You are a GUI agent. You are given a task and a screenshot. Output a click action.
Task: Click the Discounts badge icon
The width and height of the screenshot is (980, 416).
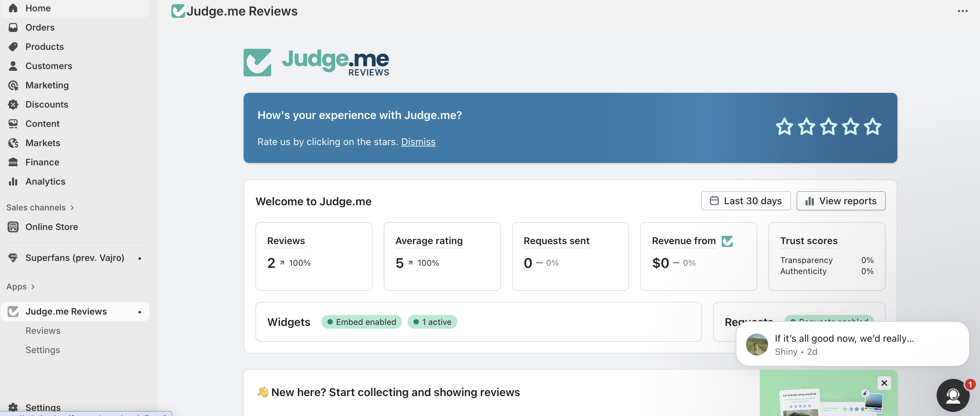[13, 105]
